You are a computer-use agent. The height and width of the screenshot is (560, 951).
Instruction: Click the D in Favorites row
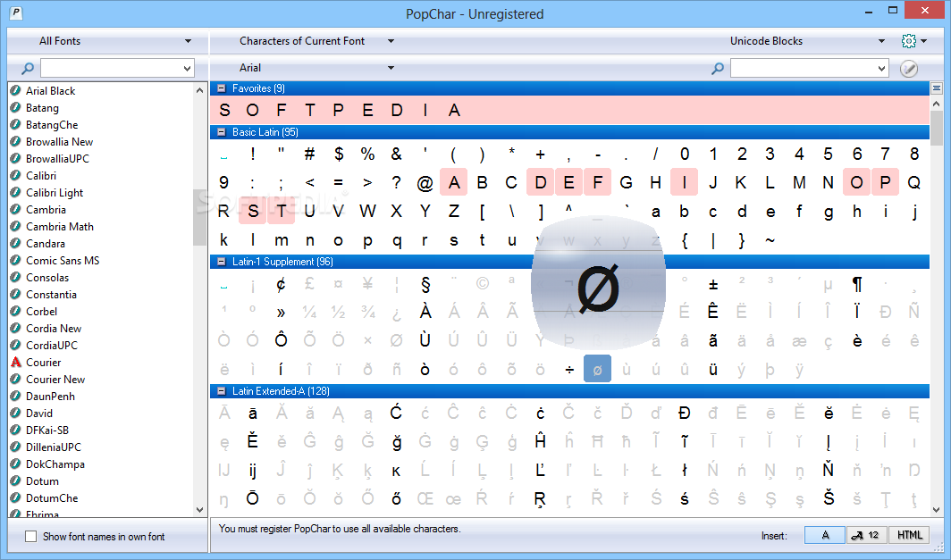coord(397,111)
